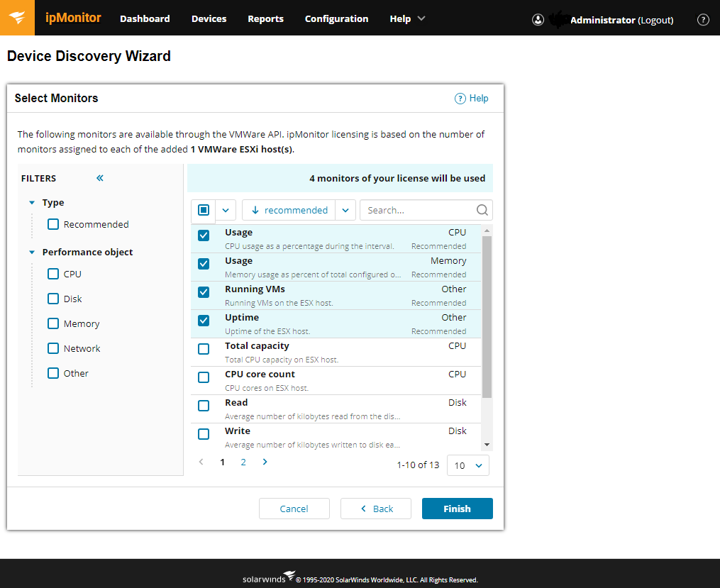Image resolution: width=720 pixels, height=588 pixels.
Task: Click the CPU core count title
Action: (260, 375)
